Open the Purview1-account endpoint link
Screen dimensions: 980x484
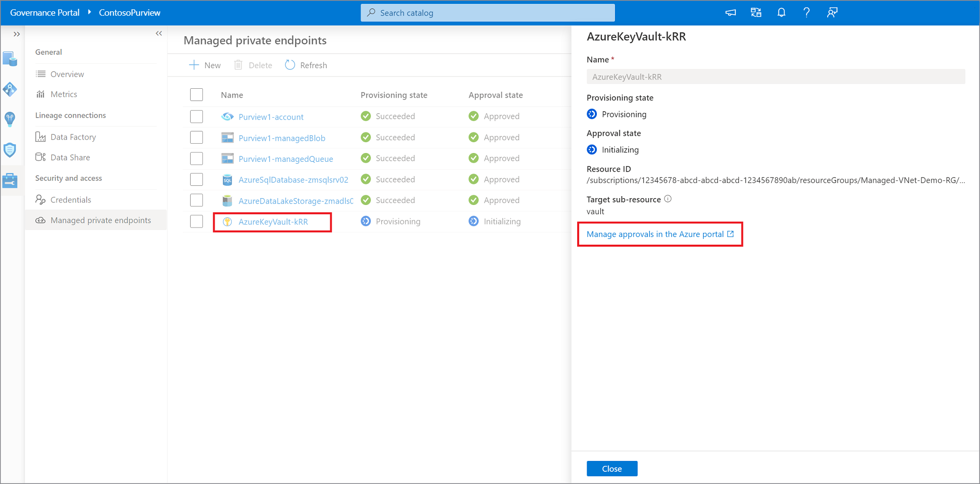(271, 117)
